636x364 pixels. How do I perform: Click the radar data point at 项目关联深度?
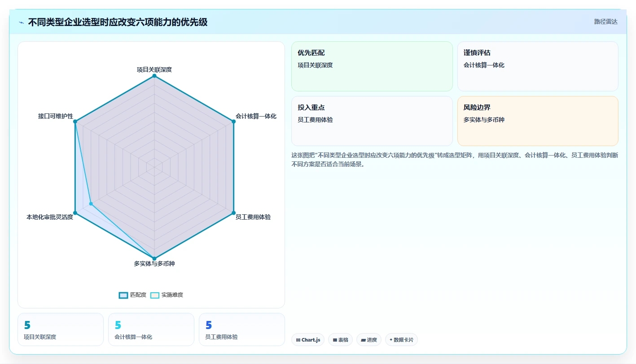point(154,76)
